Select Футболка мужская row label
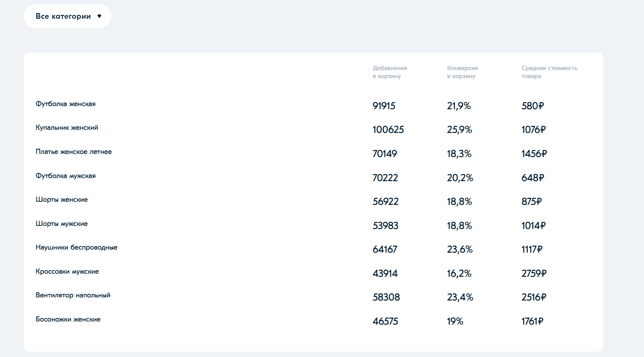Screen dimensions: 644x357 (65, 176)
